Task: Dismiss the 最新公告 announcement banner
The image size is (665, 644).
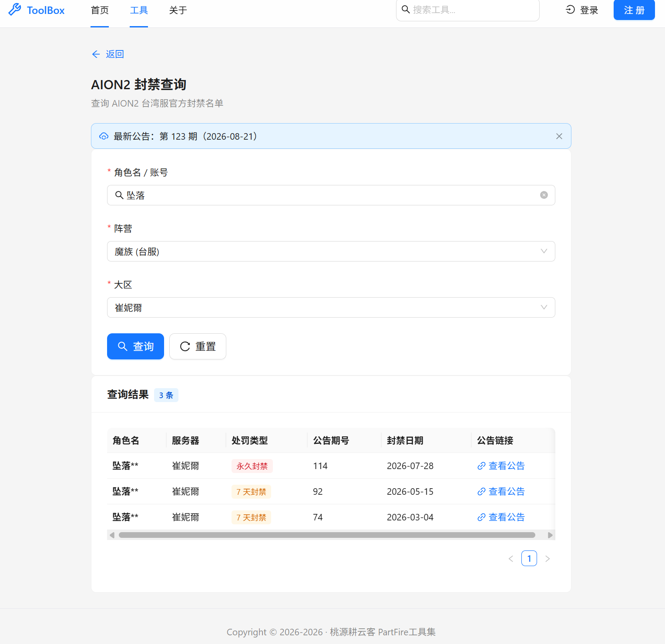Action: tap(559, 136)
